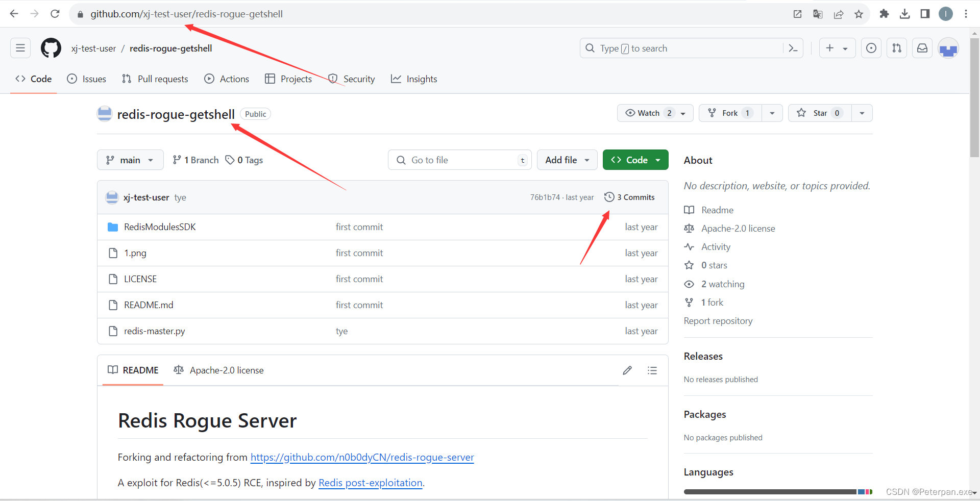Viewport: 980px width, 501px height.
Task: Click the browser address bar URL
Action: click(x=186, y=14)
